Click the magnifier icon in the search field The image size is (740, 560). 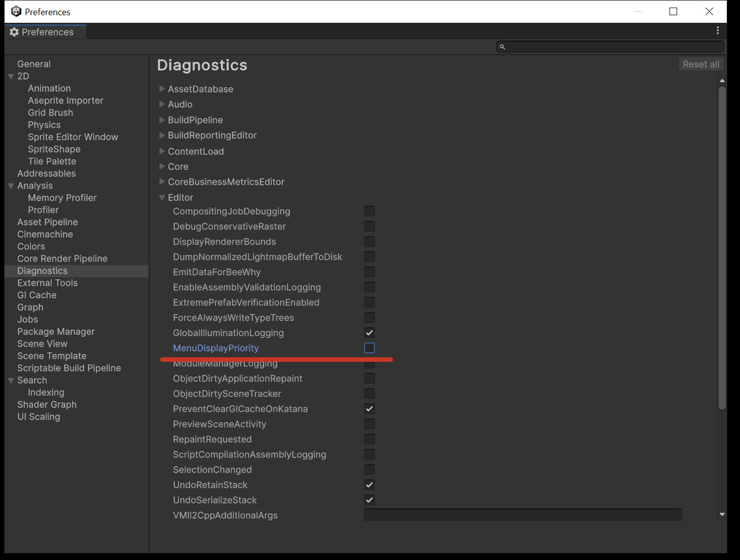coord(503,47)
